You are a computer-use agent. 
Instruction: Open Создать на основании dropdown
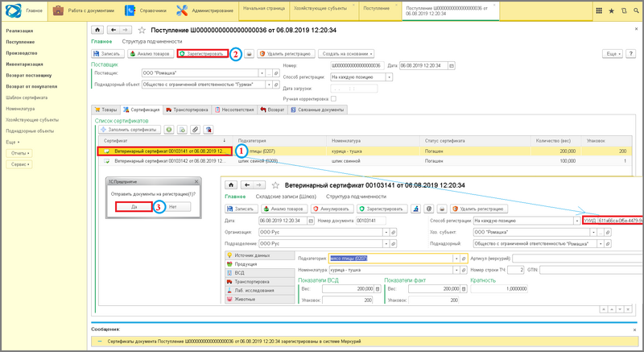click(x=347, y=54)
